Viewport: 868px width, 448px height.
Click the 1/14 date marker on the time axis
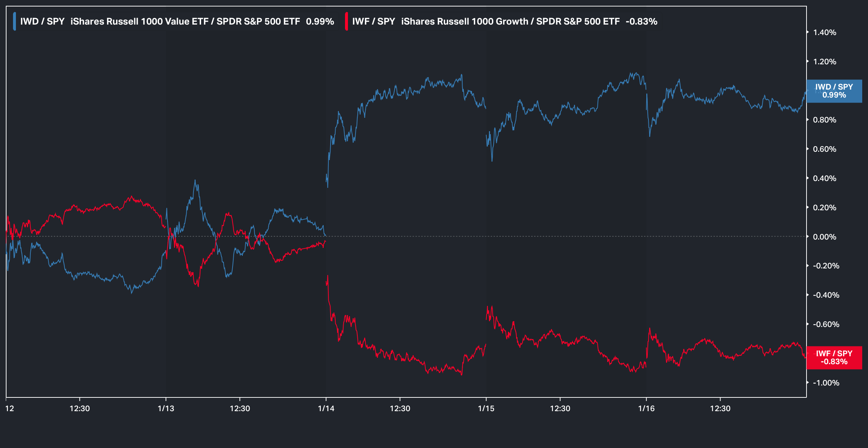coord(326,408)
